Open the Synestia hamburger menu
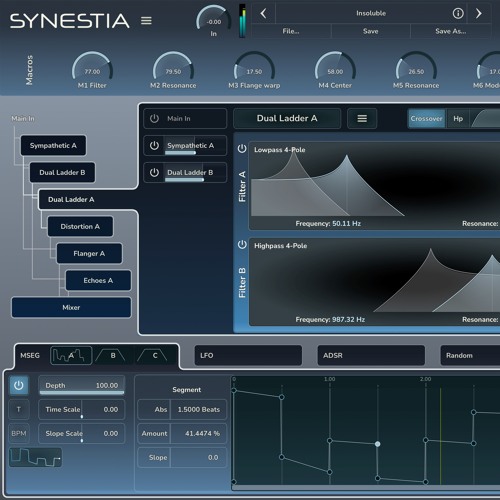The width and height of the screenshot is (500, 500). click(x=146, y=21)
